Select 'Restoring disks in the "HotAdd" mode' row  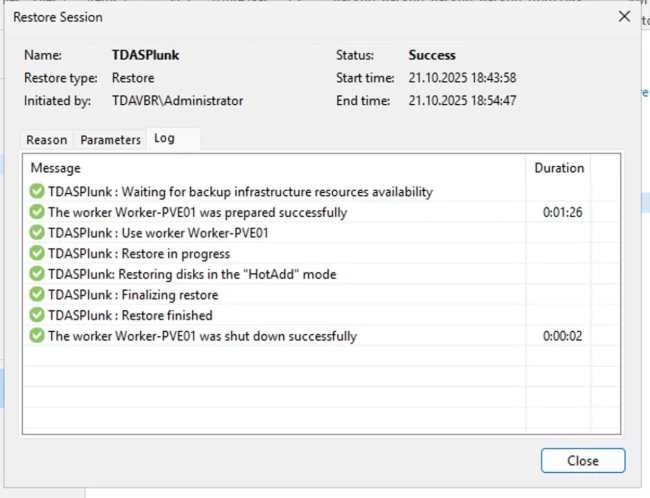click(193, 274)
